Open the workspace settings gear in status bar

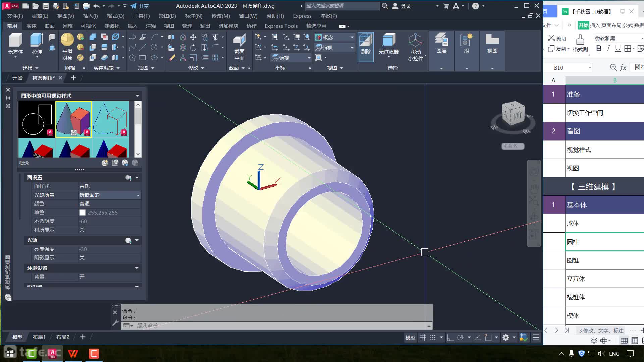506,338
